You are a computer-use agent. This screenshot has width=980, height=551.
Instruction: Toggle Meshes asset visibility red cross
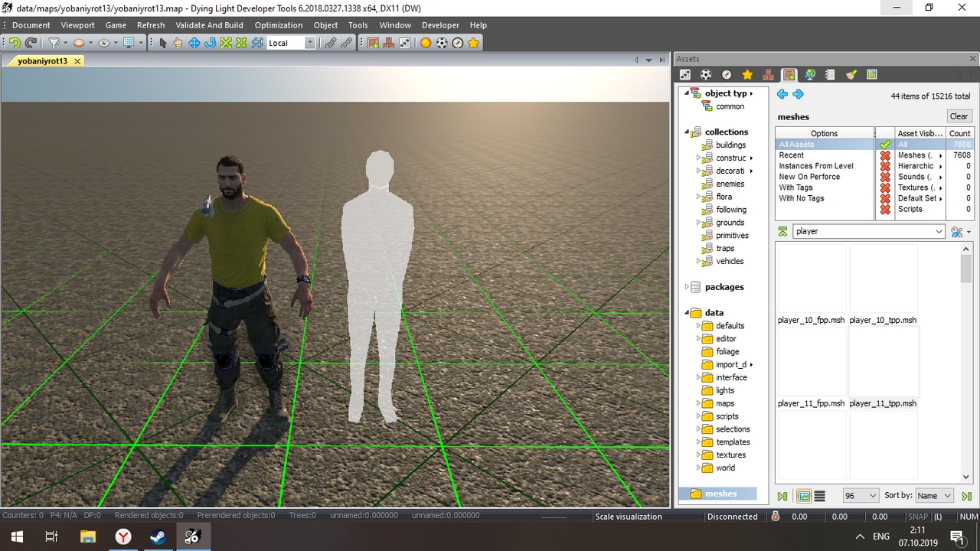click(x=885, y=155)
